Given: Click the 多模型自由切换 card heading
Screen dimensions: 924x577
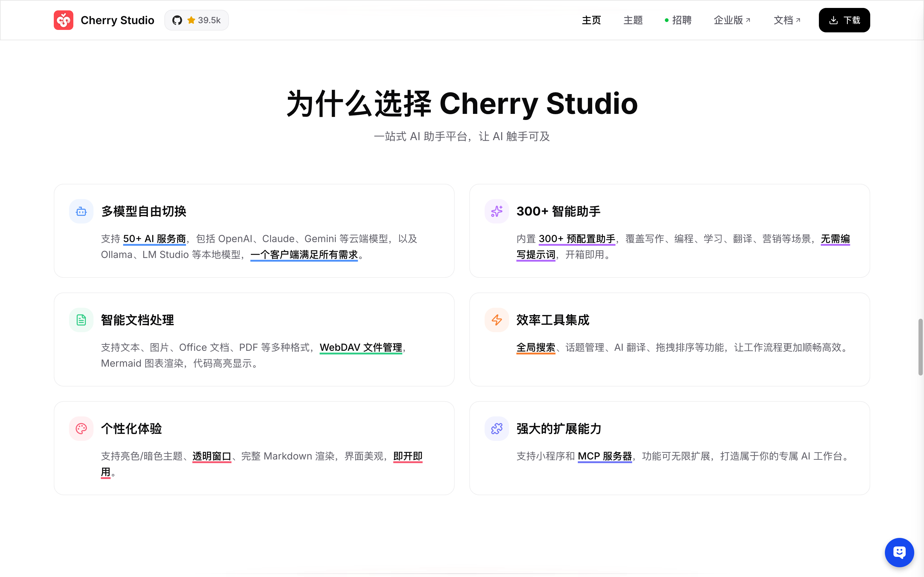Looking at the screenshot, I should pyautogui.click(x=144, y=211).
